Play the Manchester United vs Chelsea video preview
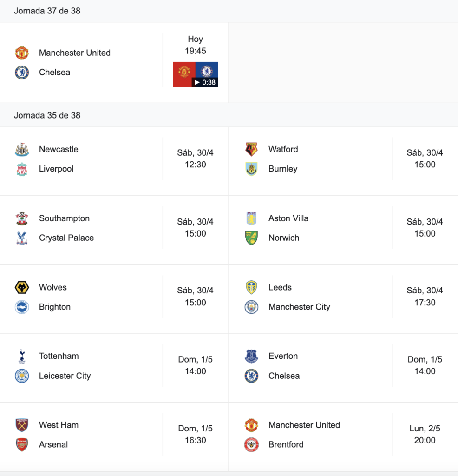 [x=196, y=75]
